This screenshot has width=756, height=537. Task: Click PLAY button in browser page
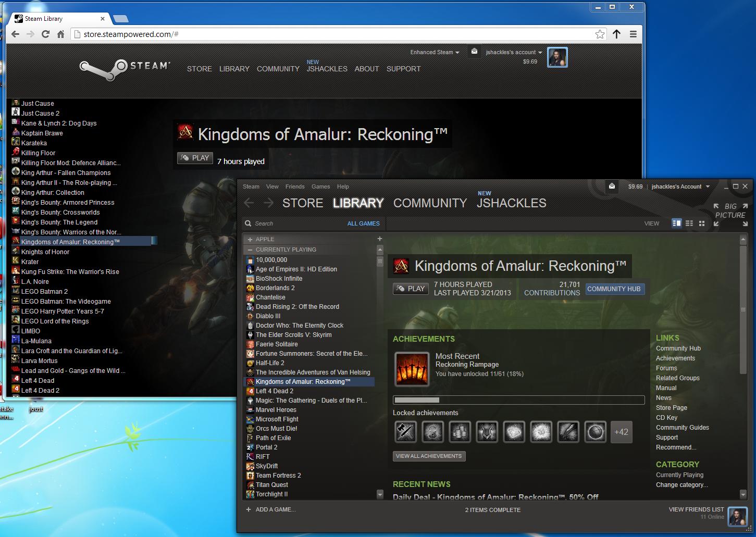point(195,158)
